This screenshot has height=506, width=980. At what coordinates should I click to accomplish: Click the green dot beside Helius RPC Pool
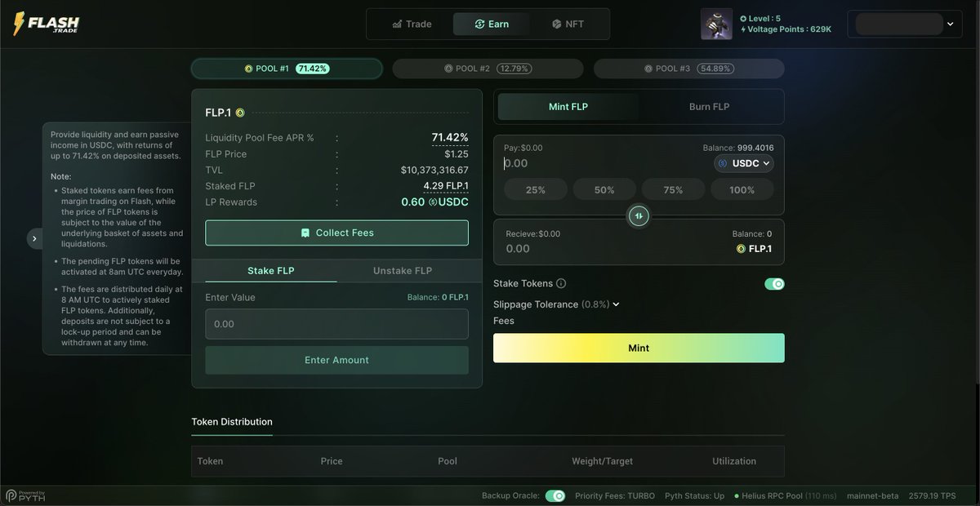736,495
